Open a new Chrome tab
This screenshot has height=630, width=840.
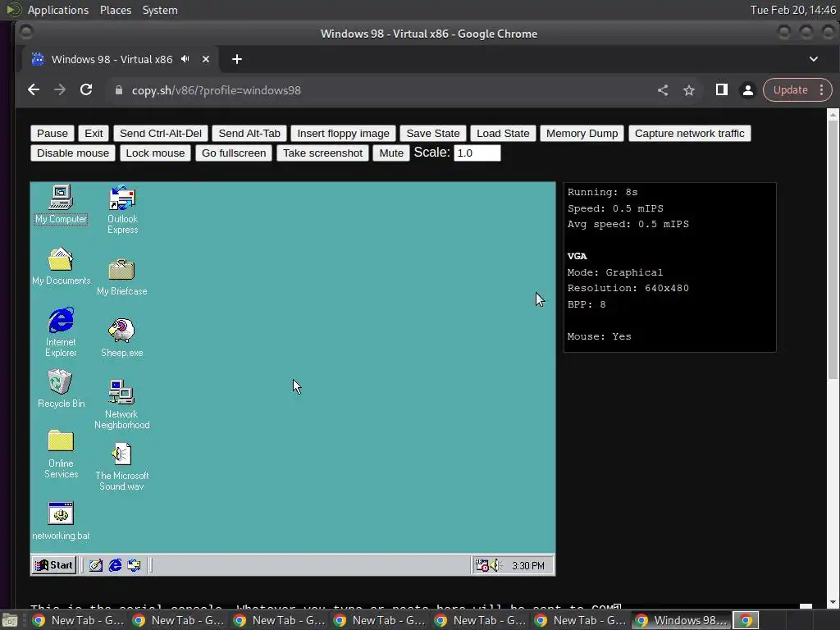237,59
